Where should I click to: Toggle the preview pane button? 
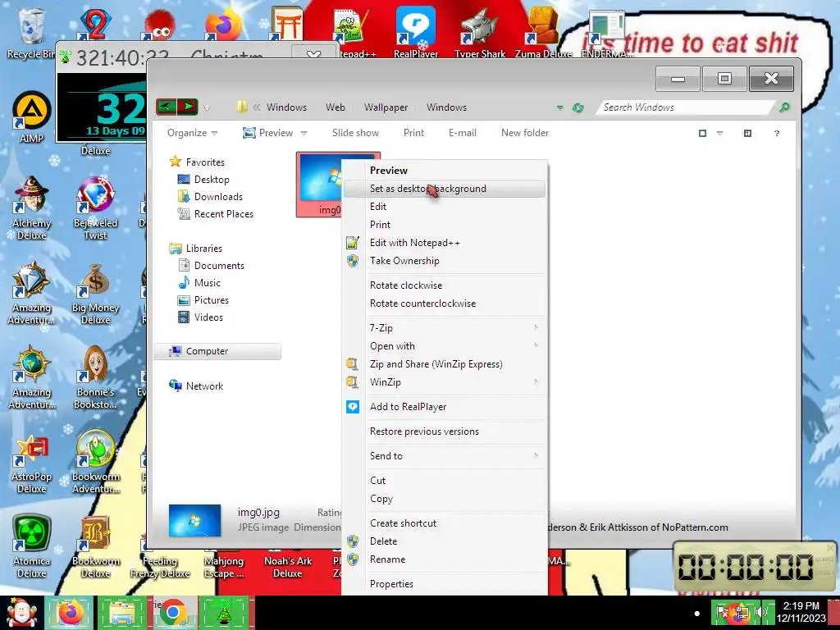click(x=747, y=133)
